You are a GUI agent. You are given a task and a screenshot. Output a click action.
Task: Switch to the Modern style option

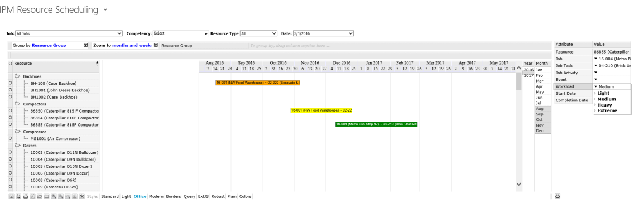(x=156, y=196)
